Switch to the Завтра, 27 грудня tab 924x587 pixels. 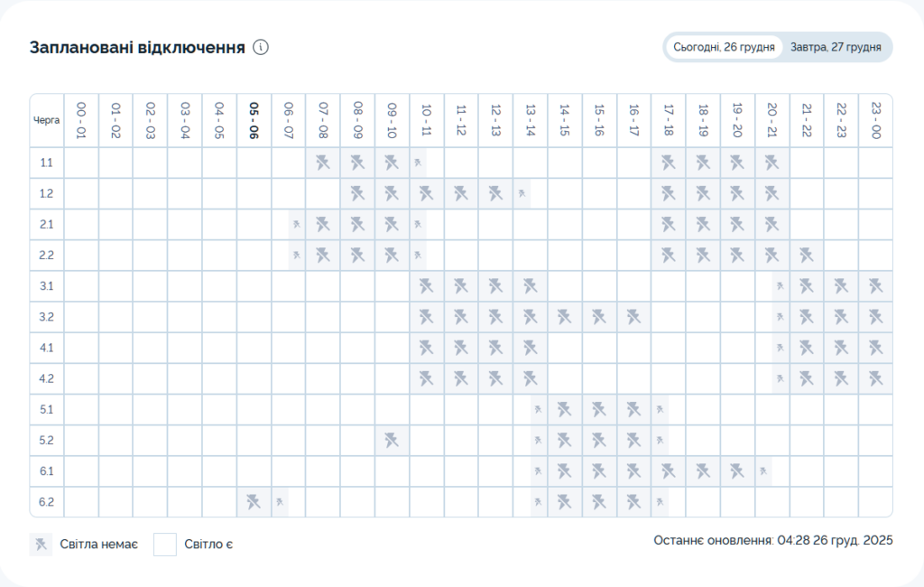click(x=836, y=47)
